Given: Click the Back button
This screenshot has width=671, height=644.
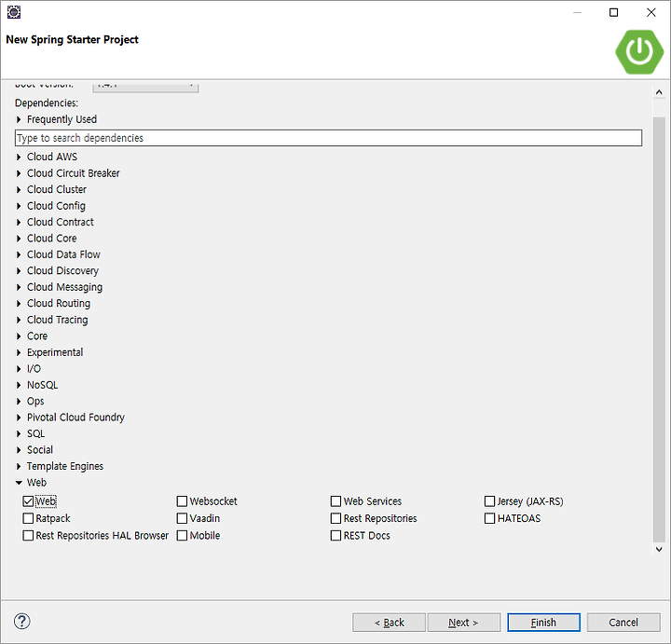Looking at the screenshot, I should 389,623.
